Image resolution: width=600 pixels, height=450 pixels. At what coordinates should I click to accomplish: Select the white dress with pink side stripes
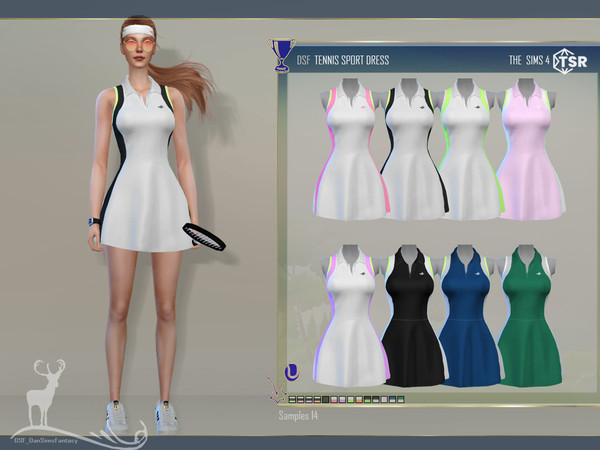(351, 149)
